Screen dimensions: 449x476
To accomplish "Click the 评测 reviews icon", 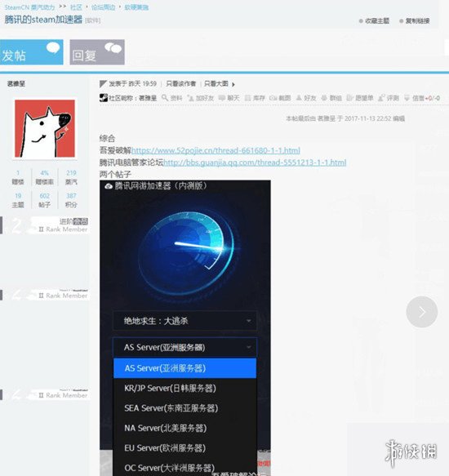I will coord(381,98).
